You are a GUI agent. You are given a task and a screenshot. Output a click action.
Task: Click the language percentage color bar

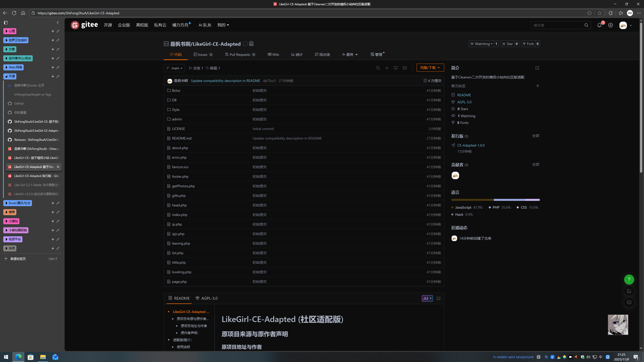pyautogui.click(x=495, y=200)
